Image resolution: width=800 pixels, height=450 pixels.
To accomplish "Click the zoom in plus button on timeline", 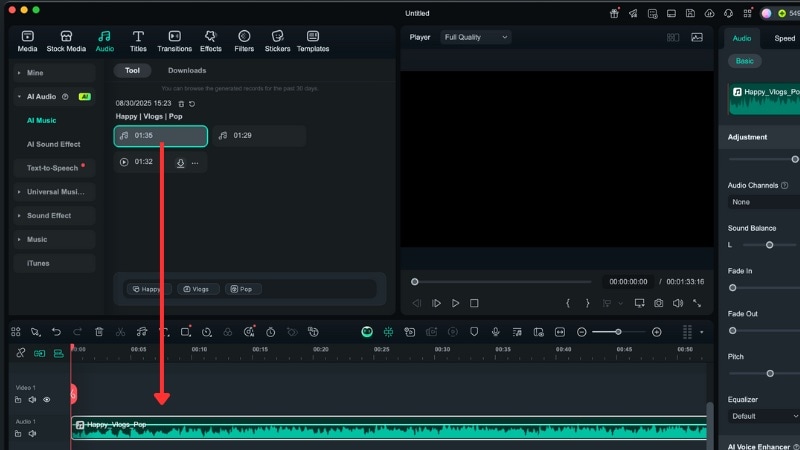I will click(x=657, y=332).
